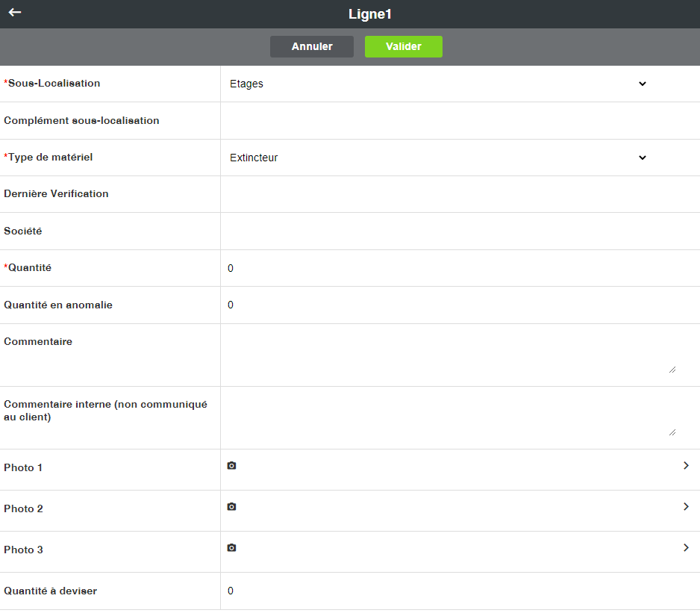700x616 pixels.
Task: Tap the camera icon for Photo 1
Action: coord(231,466)
